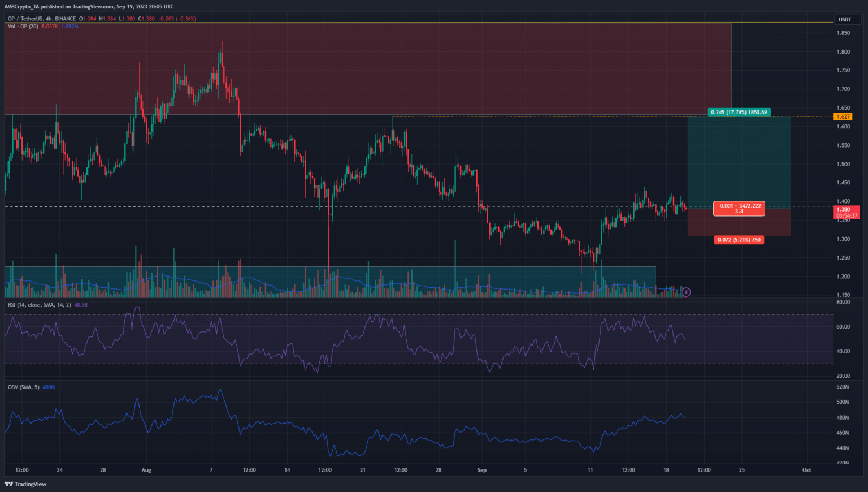The width and height of the screenshot is (868, 492).
Task: Click the green profit target label 0.245 (17.74%)
Action: pyautogui.click(x=739, y=113)
